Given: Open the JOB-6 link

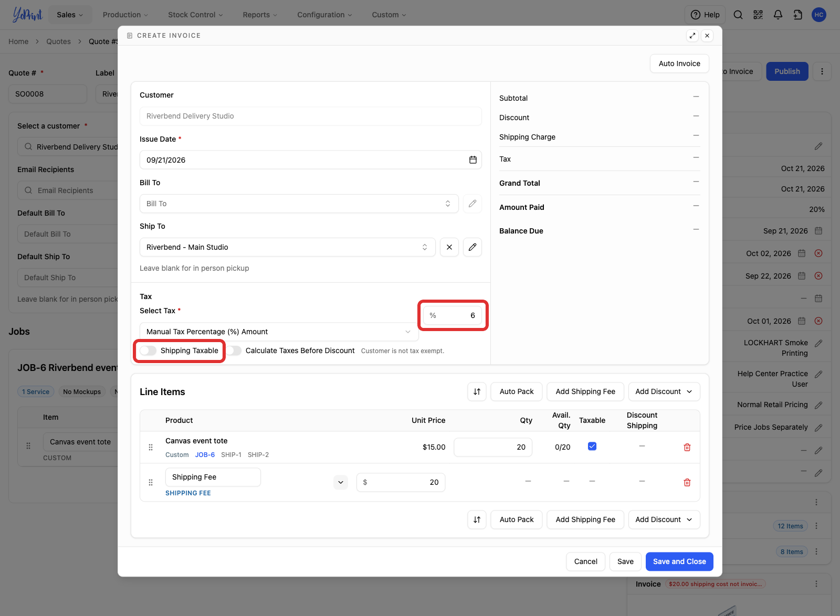Looking at the screenshot, I should [205, 455].
